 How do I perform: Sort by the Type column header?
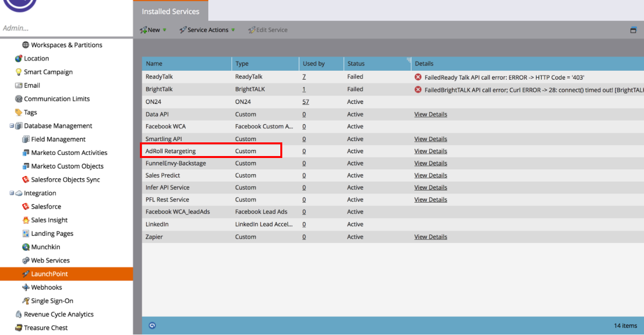[265, 63]
